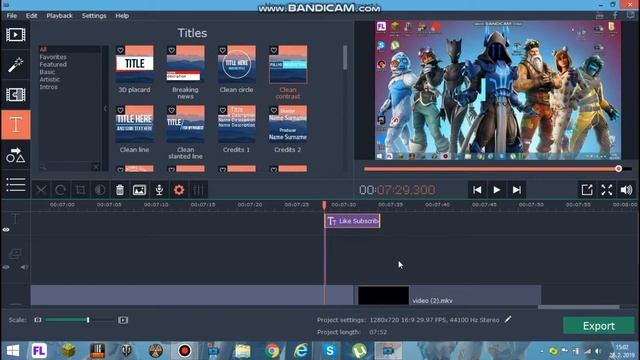Open uTorrent from taskbar
640x360 pixels.
(x=359, y=351)
